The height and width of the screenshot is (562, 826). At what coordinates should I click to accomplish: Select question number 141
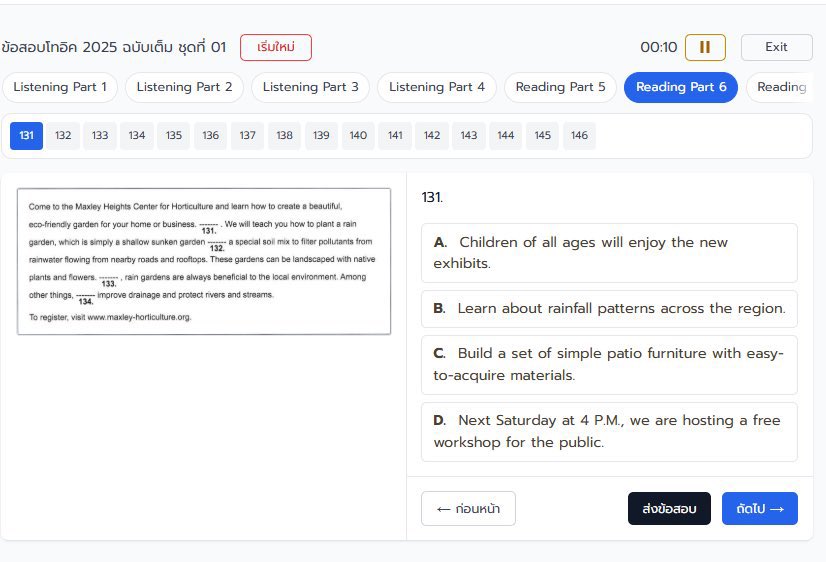coord(395,135)
